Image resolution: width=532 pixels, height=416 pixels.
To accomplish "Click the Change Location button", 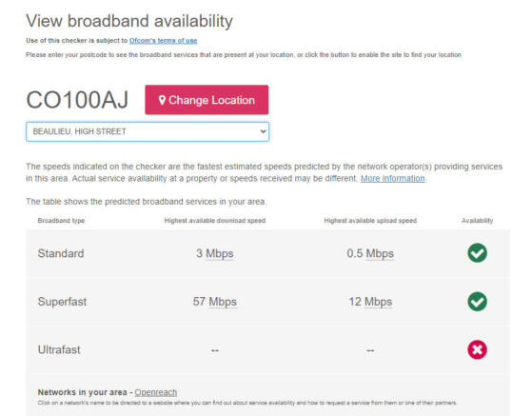I will [x=207, y=100].
